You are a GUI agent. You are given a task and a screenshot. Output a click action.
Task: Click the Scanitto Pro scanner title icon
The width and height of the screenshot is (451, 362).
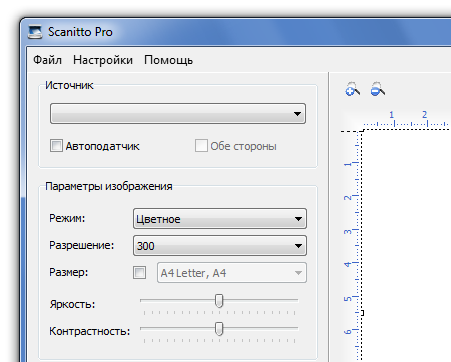tap(35, 32)
